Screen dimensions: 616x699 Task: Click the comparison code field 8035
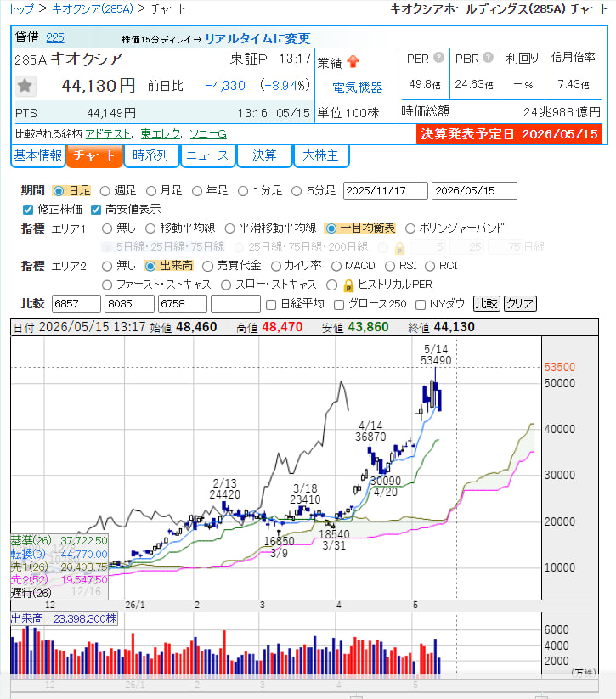(x=129, y=304)
